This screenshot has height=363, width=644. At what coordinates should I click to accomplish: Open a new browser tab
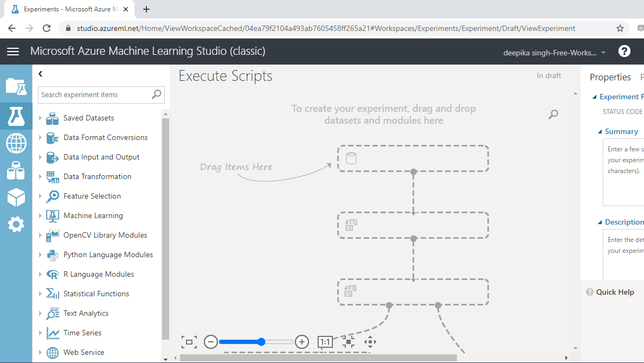146,9
